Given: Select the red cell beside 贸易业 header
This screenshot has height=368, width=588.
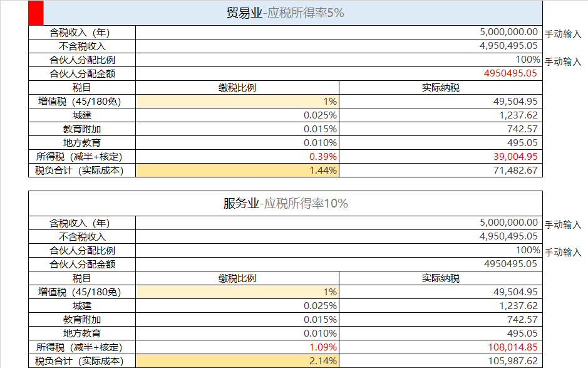Looking at the screenshot, I should click(36, 13).
